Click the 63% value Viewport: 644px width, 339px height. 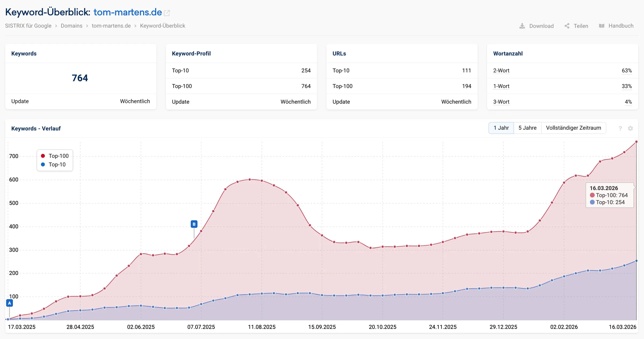(627, 70)
